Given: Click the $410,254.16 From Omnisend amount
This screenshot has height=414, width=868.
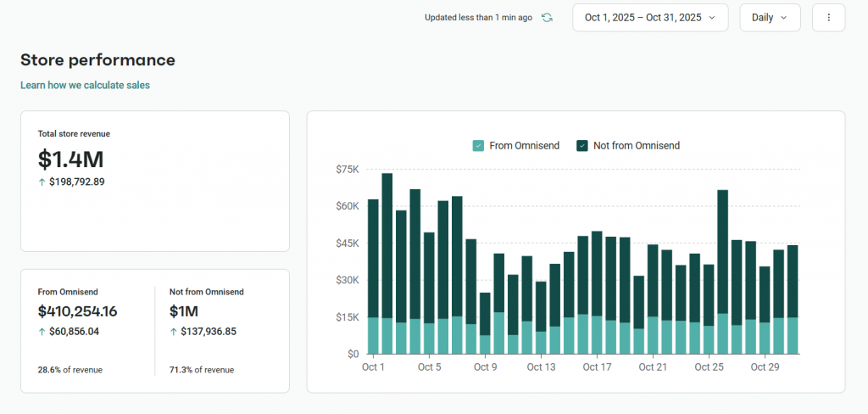Looking at the screenshot, I should pos(77,311).
